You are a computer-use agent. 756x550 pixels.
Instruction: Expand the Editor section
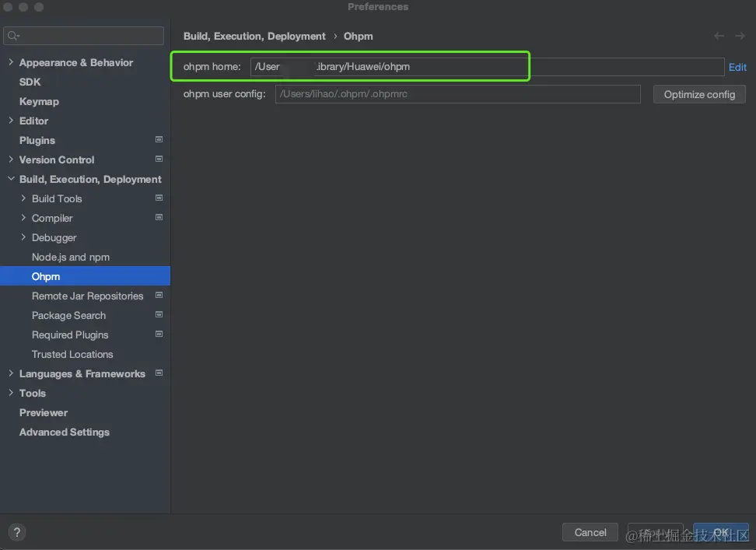pos(11,121)
